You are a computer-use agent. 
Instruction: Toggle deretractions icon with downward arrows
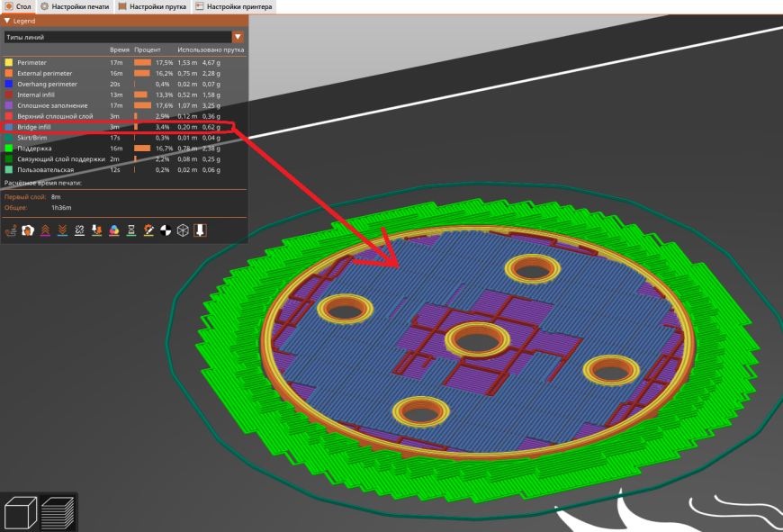62,230
